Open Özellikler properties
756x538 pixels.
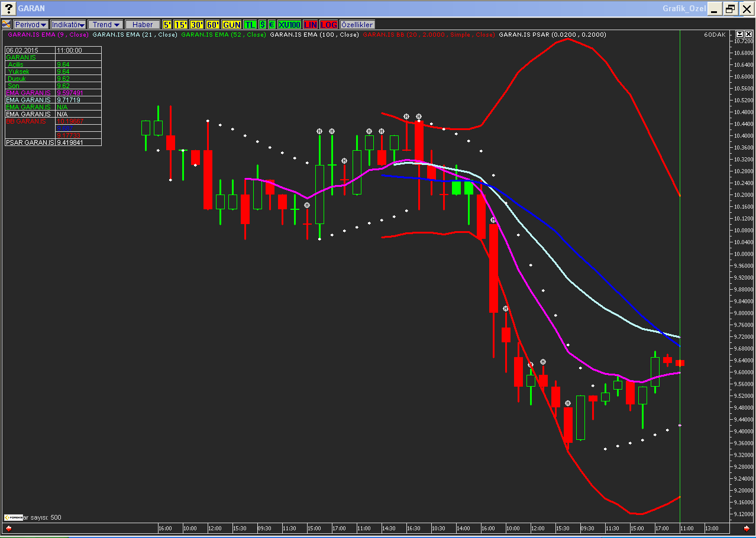pos(357,24)
